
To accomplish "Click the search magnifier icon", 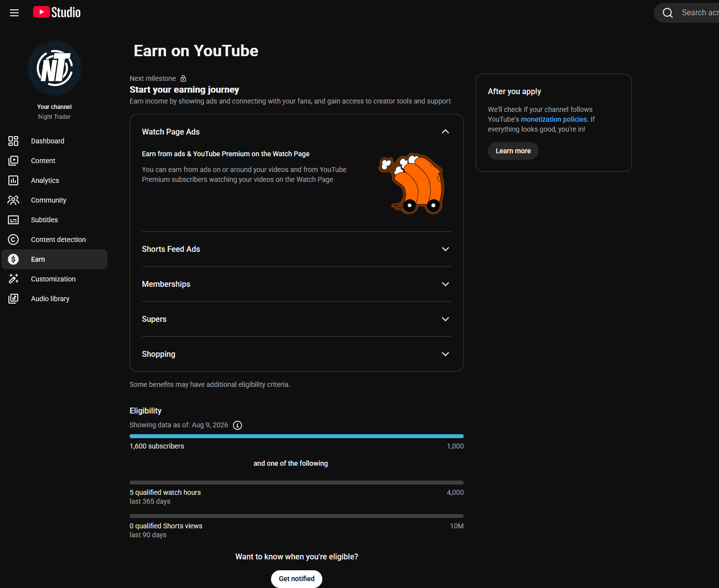I will [668, 13].
